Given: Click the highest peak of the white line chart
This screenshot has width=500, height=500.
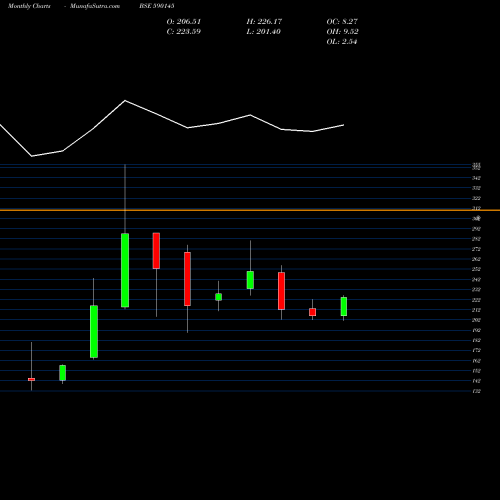Looking at the screenshot, I should click(125, 100).
